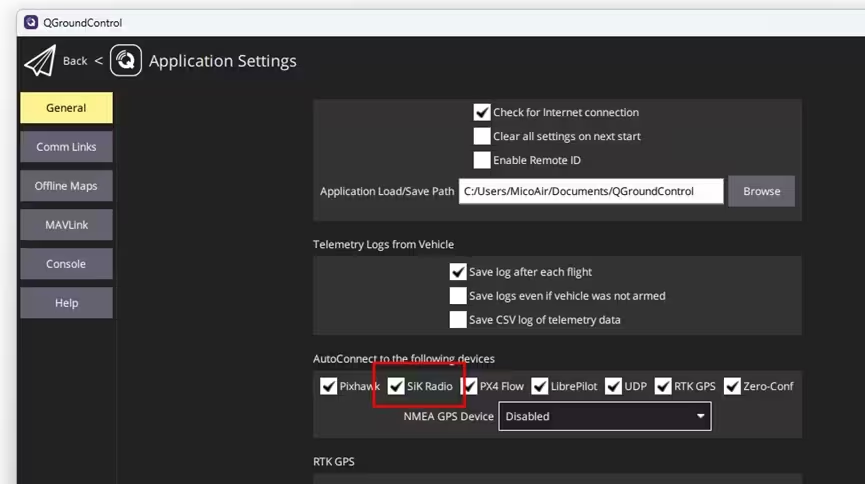Image resolution: width=865 pixels, height=484 pixels.
Task: Open the Console tab
Action: point(66,264)
